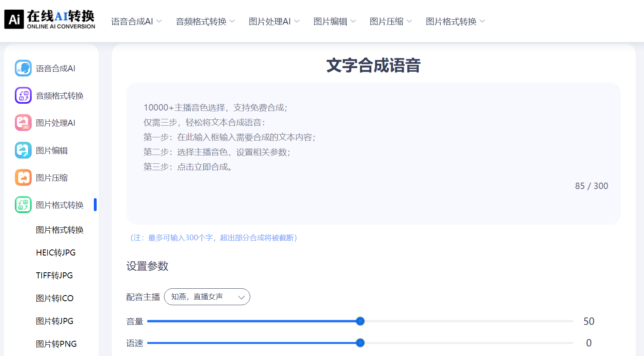Select HEIC转JPG in sidebar

pos(56,253)
